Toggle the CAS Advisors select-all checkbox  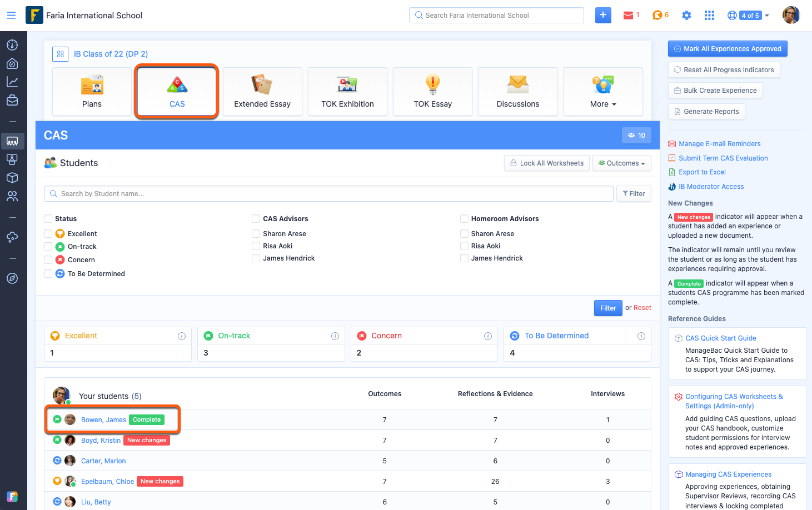click(x=256, y=219)
